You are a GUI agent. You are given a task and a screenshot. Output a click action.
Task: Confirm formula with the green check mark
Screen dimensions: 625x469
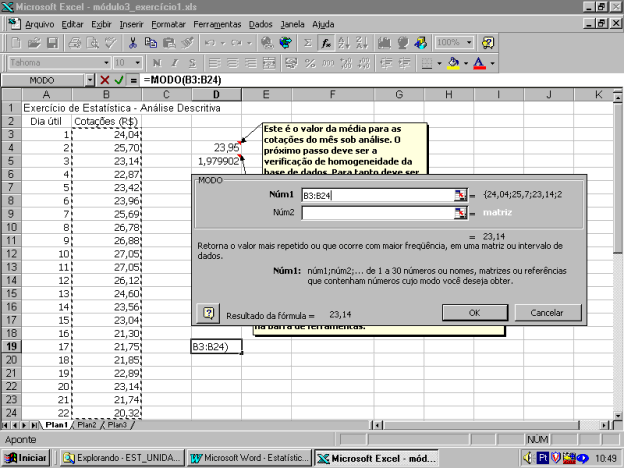click(x=120, y=79)
